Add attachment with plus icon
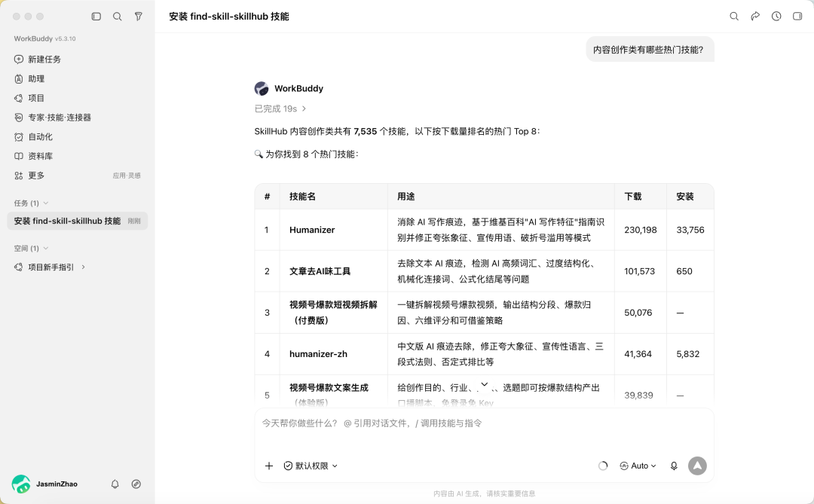 (269, 466)
